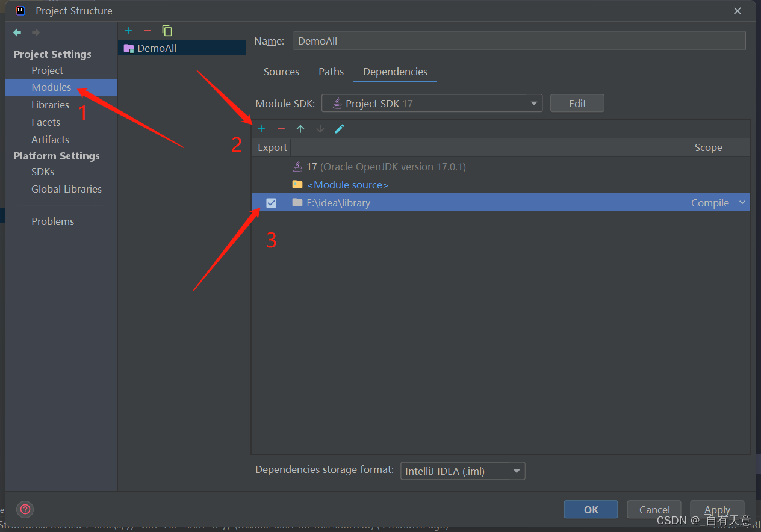Open Artifacts settings
The height and width of the screenshot is (532, 761).
50,140
